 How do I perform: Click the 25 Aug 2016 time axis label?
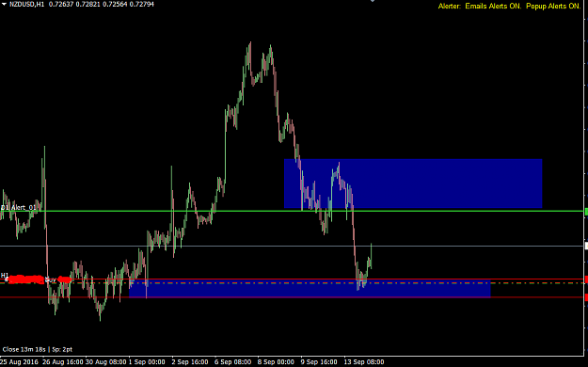tap(20, 362)
